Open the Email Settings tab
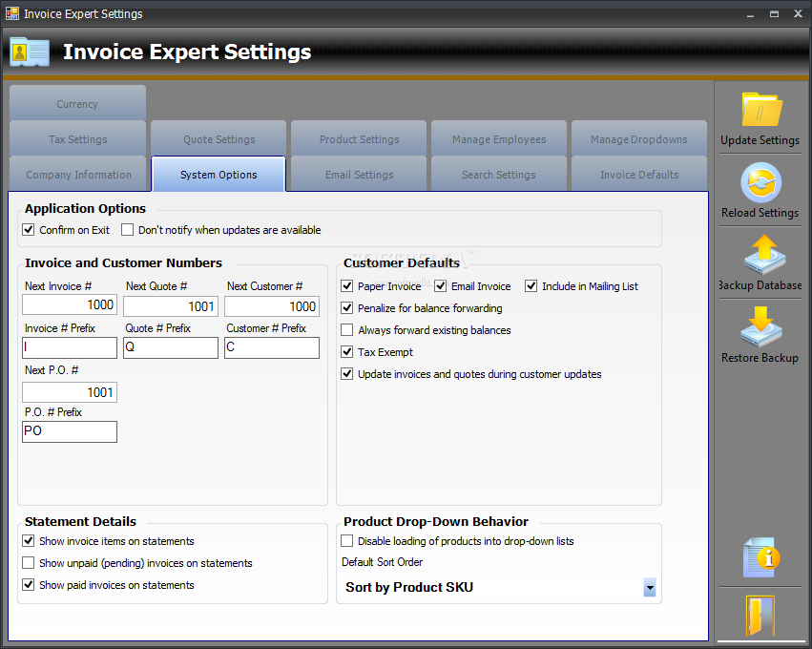The image size is (812, 649). [x=359, y=174]
